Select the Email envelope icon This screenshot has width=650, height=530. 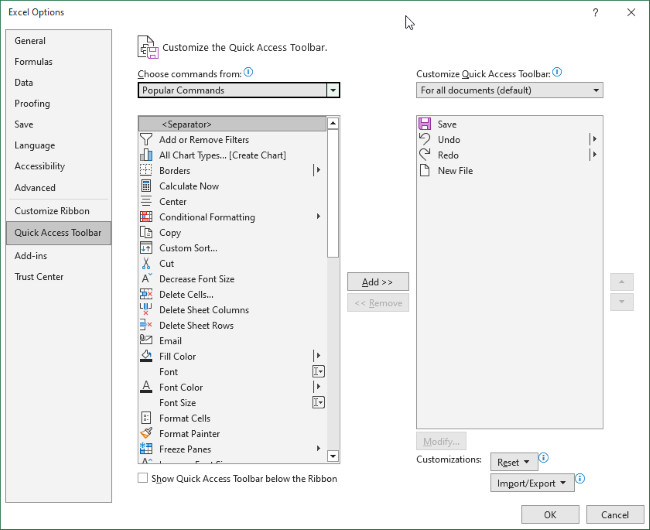(x=147, y=341)
